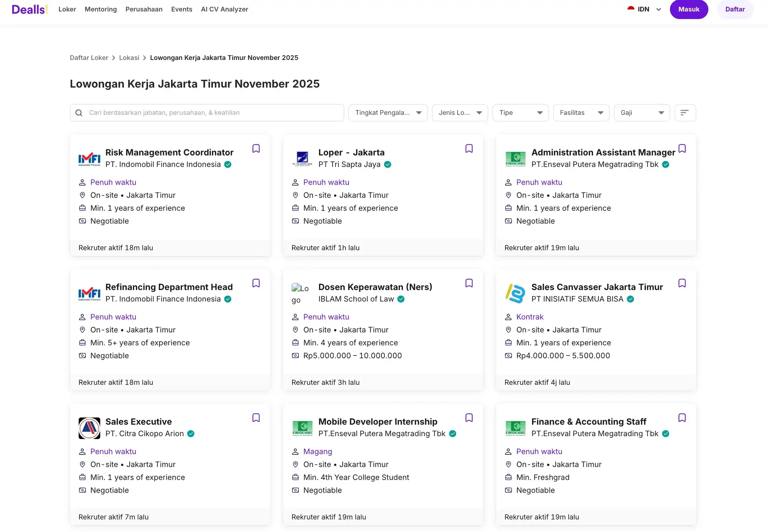
Task: Click the sort filter icon button
Action: 685,113
